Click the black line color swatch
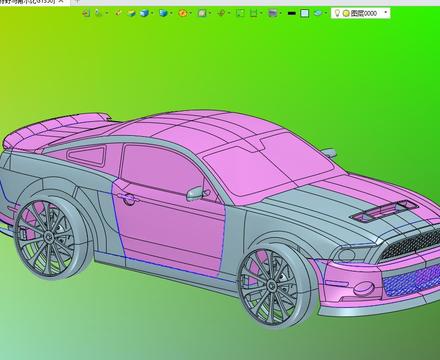Image resolution: width=440 pixels, height=360 pixels. point(292,13)
